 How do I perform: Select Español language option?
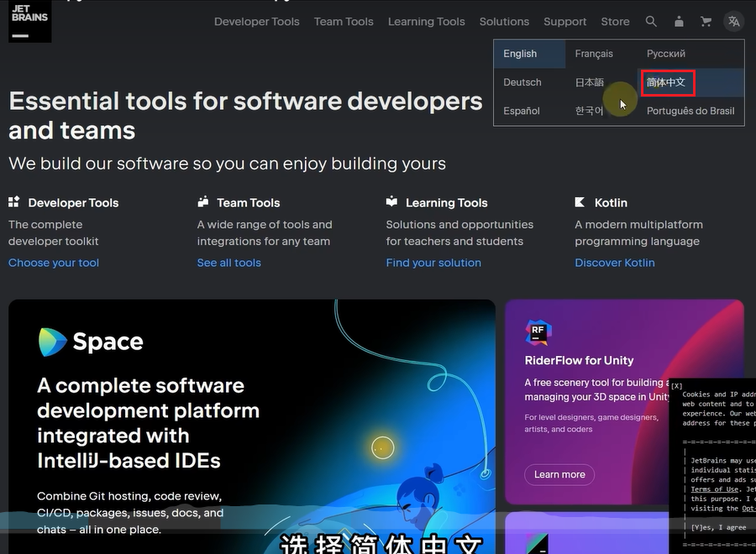[522, 111]
